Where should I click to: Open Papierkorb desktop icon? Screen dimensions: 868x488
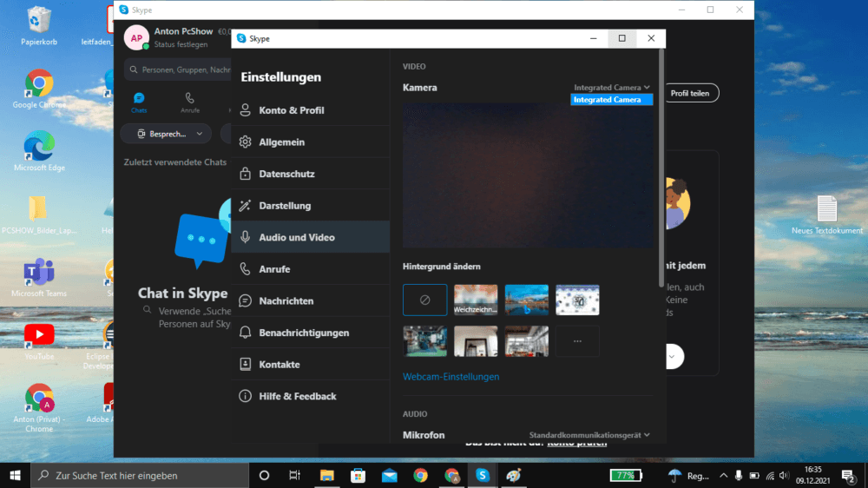point(39,26)
